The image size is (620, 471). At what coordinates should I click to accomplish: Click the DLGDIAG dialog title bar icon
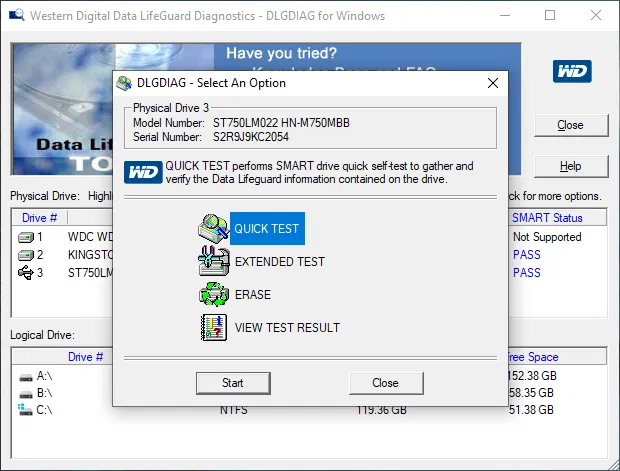(124, 83)
